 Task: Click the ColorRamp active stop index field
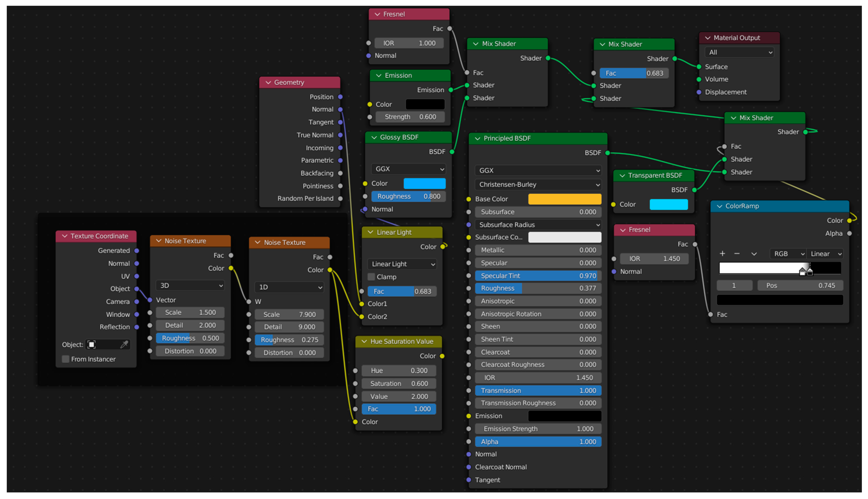coord(735,286)
